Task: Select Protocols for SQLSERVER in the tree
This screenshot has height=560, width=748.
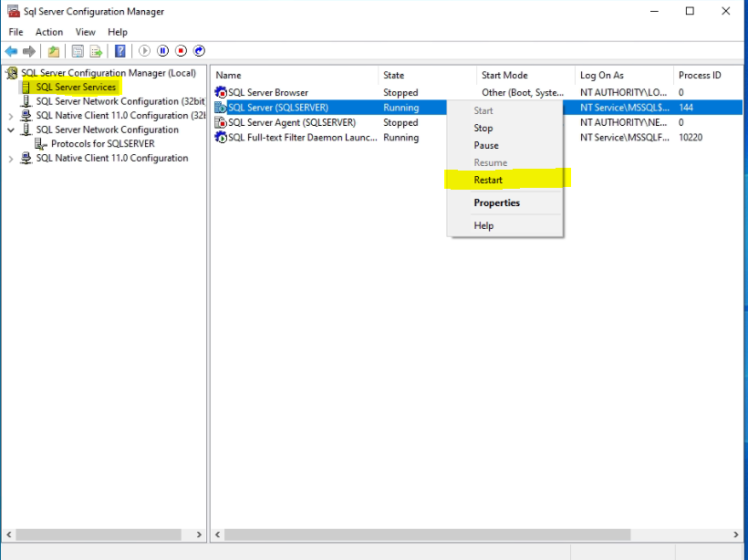Action: [102, 143]
